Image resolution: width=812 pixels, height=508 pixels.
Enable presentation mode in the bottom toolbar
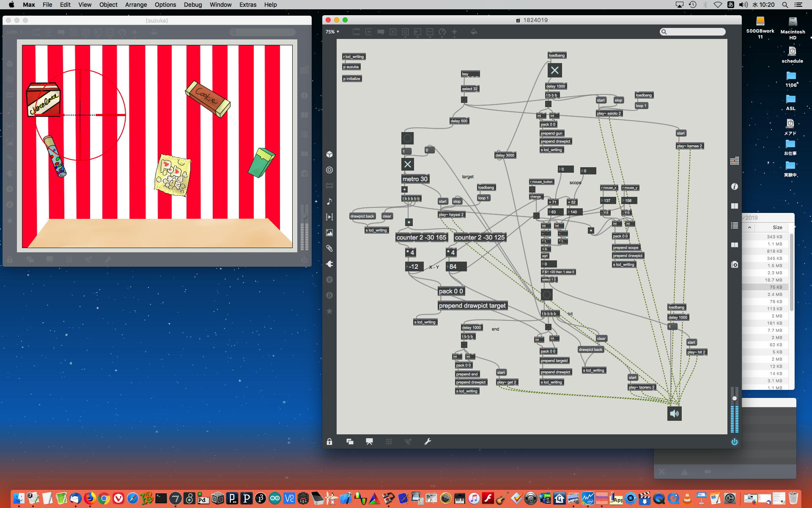[x=369, y=442]
